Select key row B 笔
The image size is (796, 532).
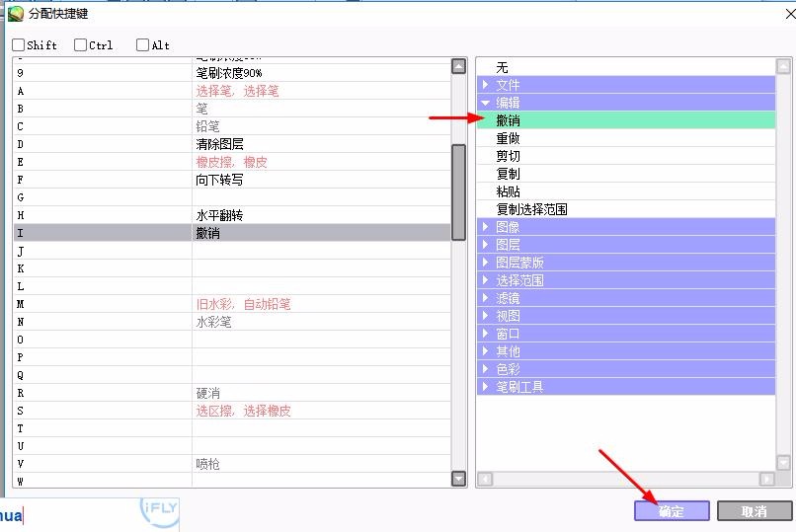pos(232,109)
